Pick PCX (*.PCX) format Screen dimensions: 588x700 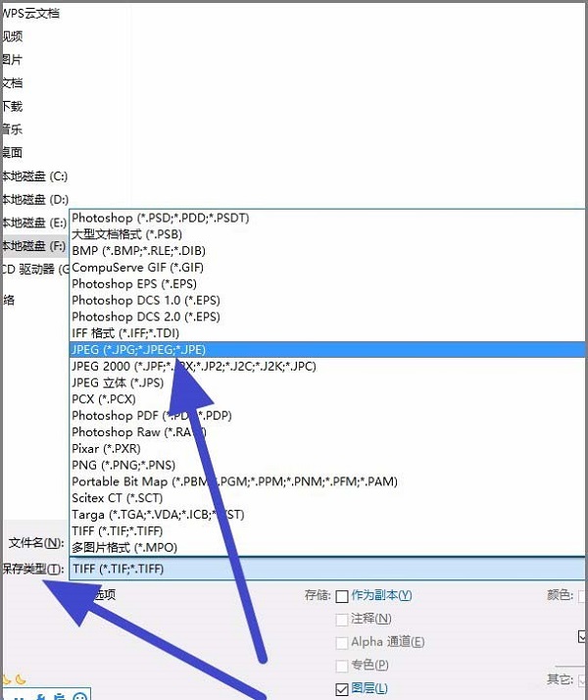pyautogui.click(x=327, y=399)
